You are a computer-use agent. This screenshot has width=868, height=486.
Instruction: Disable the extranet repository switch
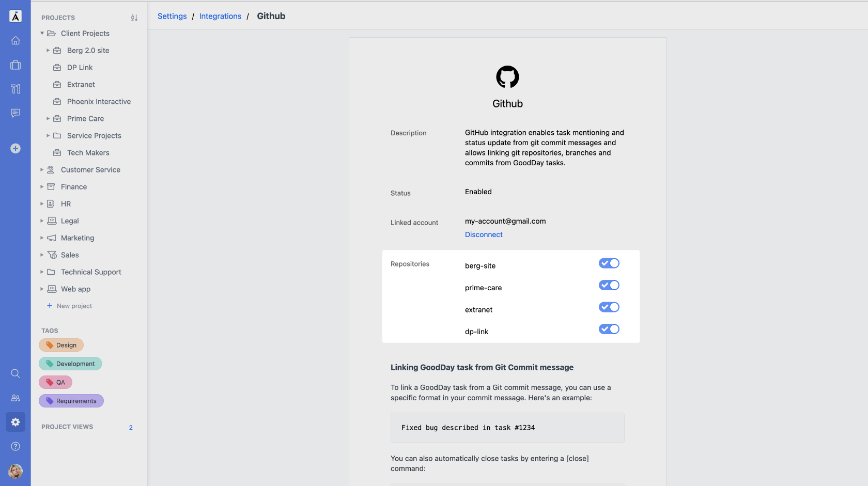[609, 307]
